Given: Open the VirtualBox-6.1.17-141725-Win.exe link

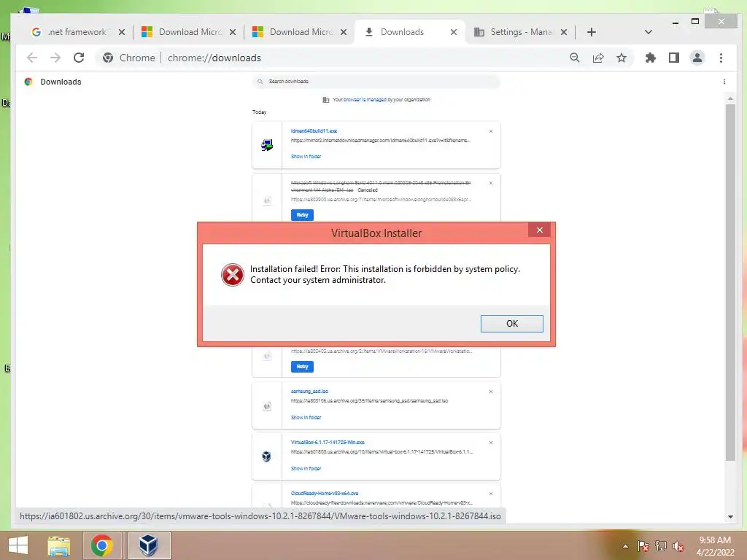Looking at the screenshot, I should tap(328, 442).
